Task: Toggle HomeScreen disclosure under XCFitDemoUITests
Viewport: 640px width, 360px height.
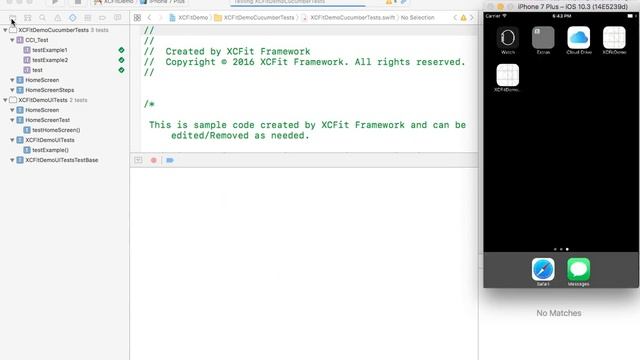Action: tap(12, 110)
